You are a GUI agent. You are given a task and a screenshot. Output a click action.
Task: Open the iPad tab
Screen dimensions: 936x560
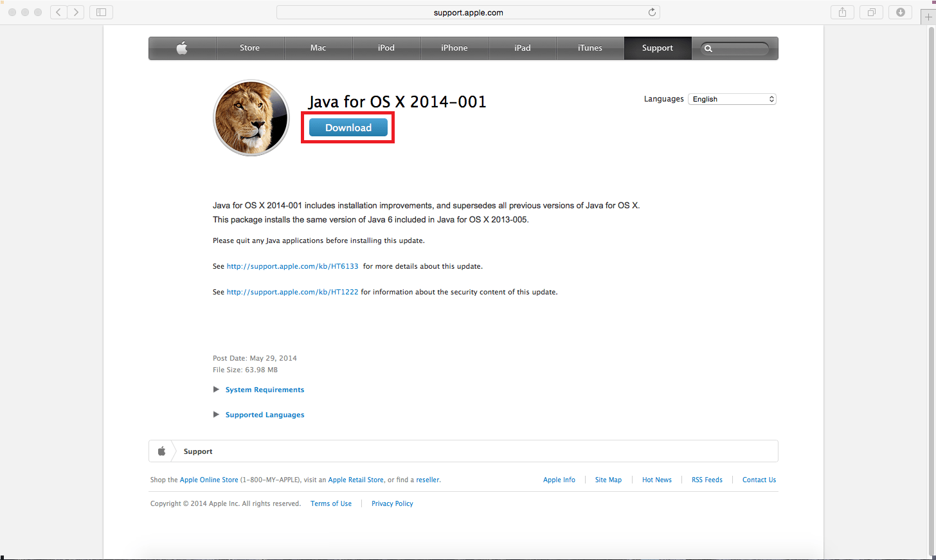[523, 48]
